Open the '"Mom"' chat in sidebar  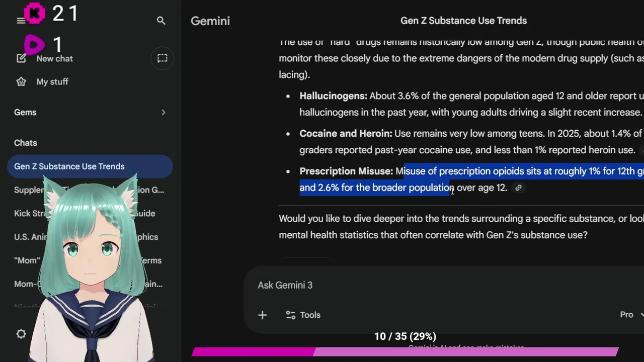(x=27, y=260)
